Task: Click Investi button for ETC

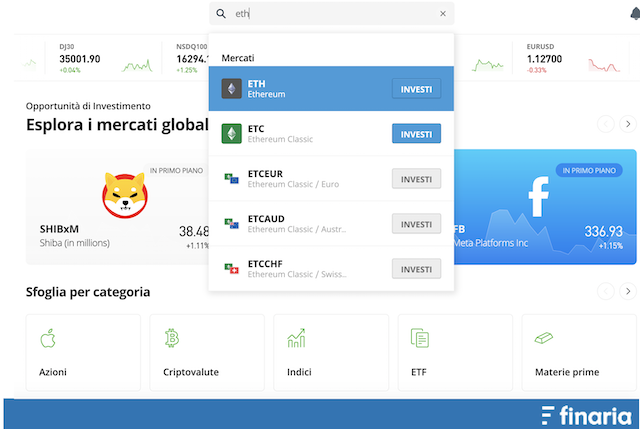Action: (x=416, y=134)
